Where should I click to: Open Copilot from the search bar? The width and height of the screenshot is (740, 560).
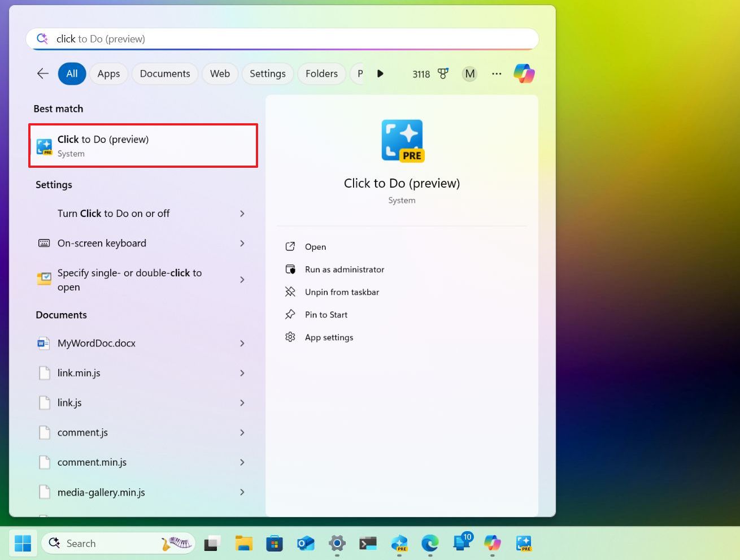pyautogui.click(x=524, y=73)
